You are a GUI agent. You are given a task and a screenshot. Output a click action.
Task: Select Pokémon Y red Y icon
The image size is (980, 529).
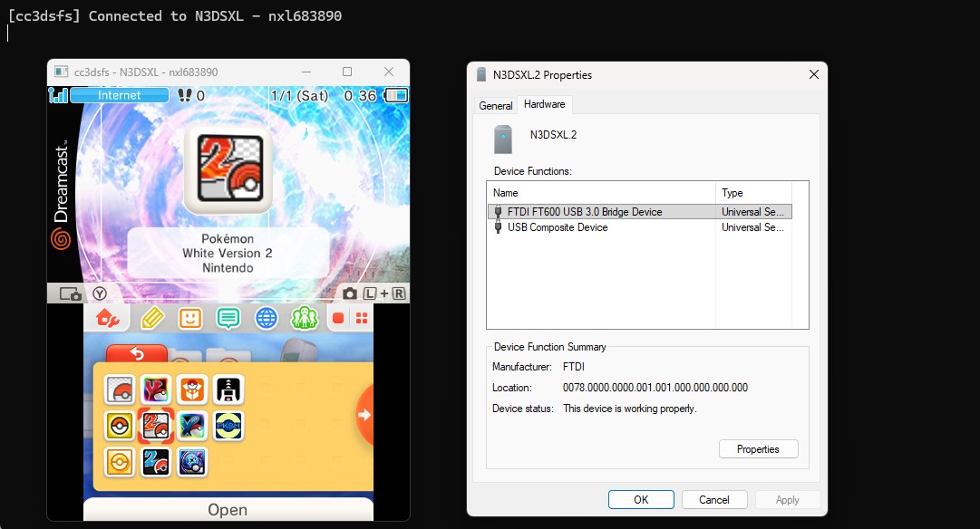[x=156, y=390]
